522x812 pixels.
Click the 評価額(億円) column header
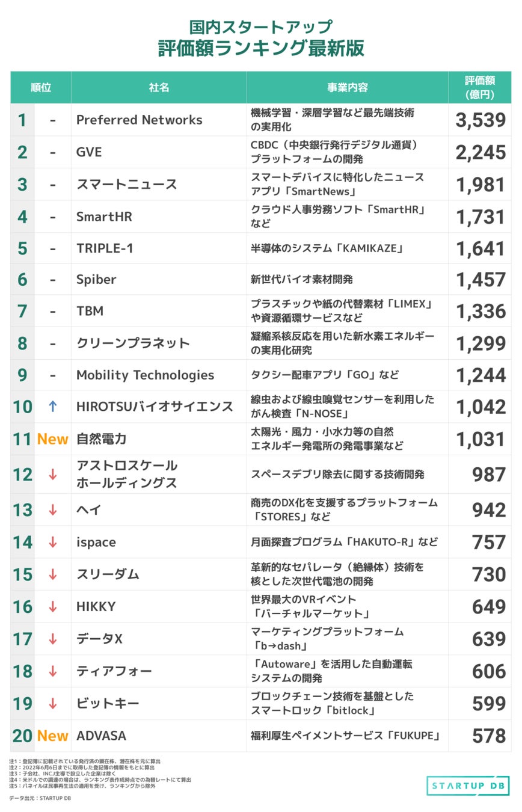click(x=479, y=87)
